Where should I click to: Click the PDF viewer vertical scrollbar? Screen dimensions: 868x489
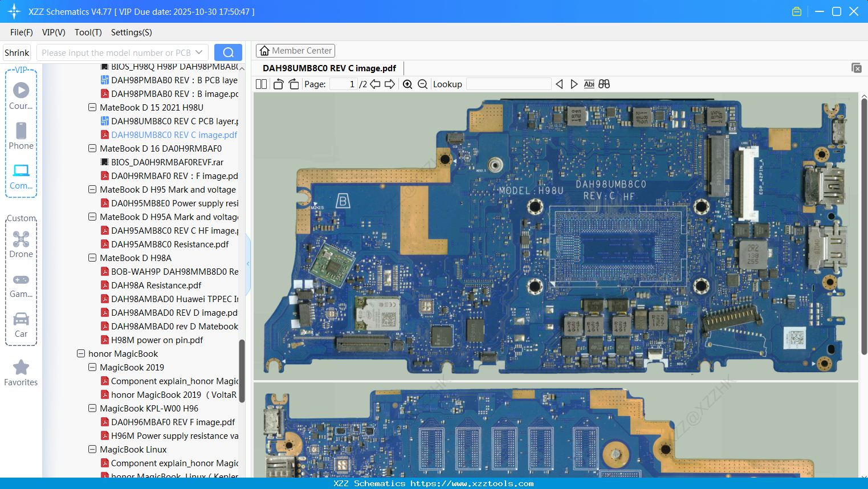864,226
